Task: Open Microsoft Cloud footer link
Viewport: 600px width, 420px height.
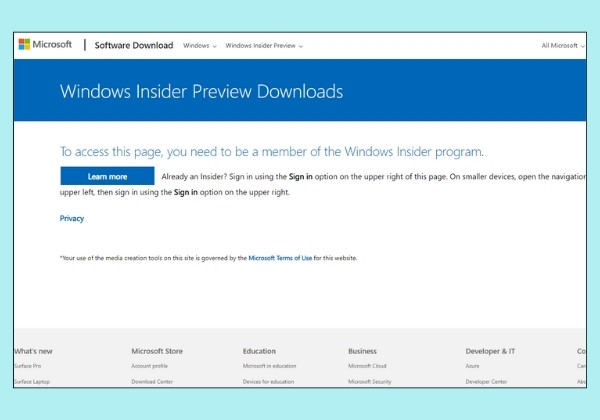Action: pos(367,366)
